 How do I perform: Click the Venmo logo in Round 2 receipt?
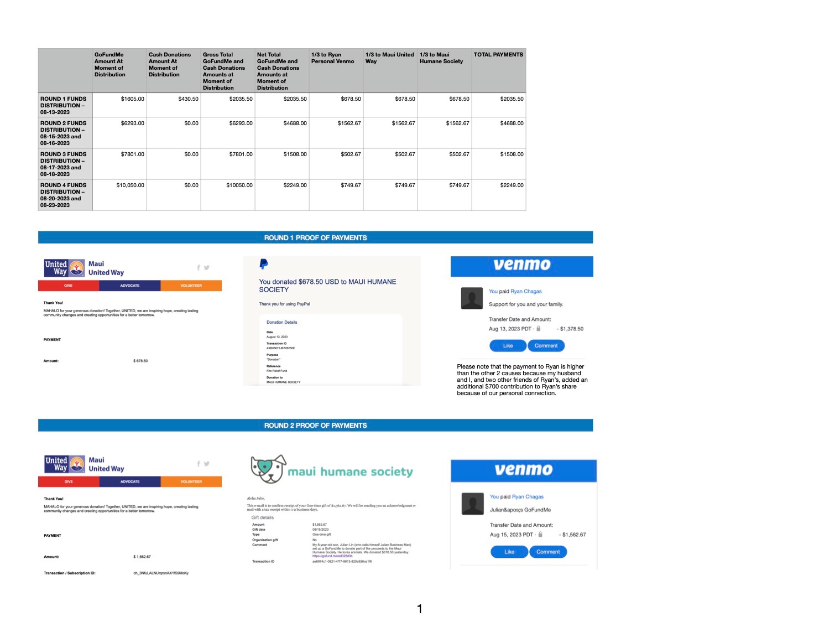523,470
